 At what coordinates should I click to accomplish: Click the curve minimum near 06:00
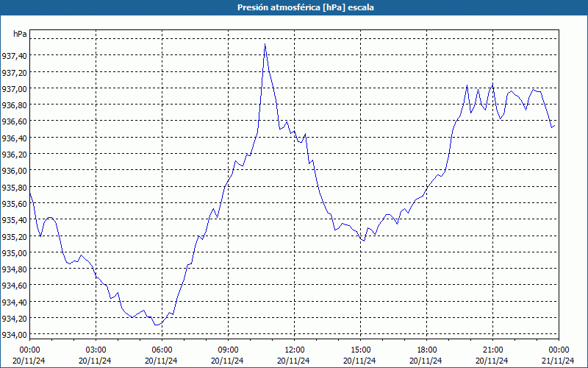(157, 325)
